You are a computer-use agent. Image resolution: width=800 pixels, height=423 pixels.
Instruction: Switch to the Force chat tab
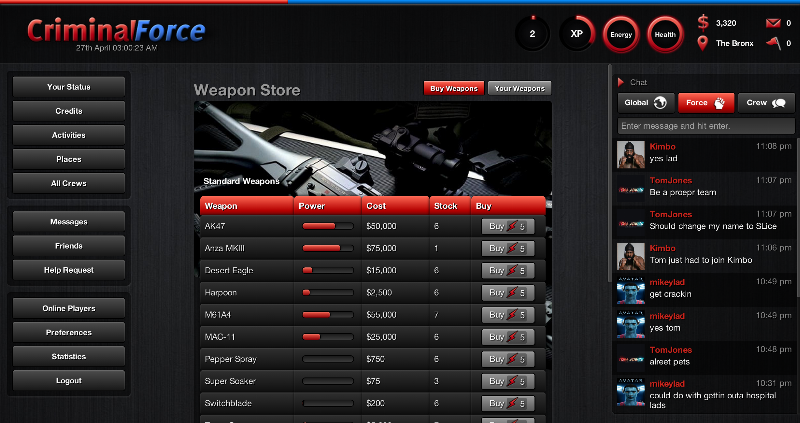pos(706,103)
